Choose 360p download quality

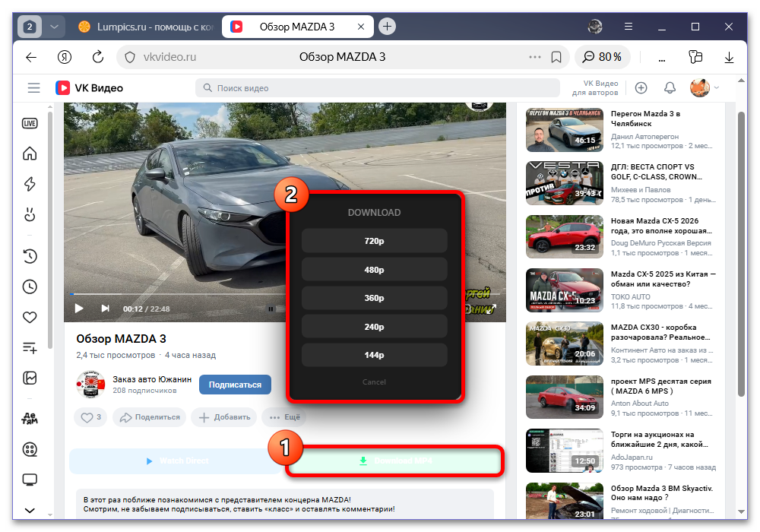pos(374,298)
